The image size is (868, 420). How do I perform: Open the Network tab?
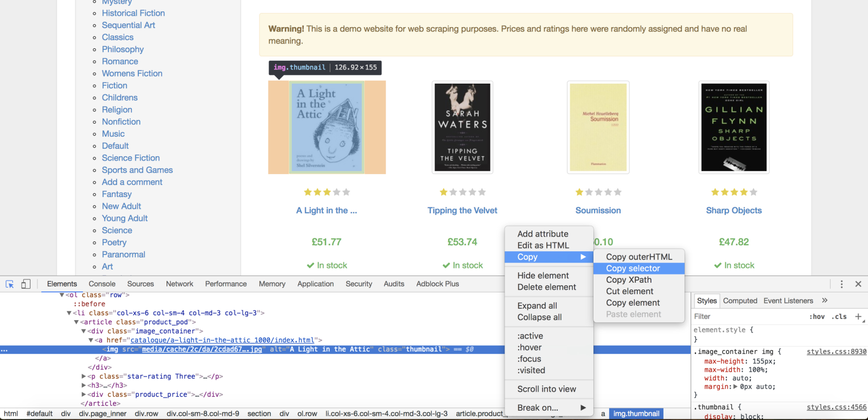(x=180, y=284)
